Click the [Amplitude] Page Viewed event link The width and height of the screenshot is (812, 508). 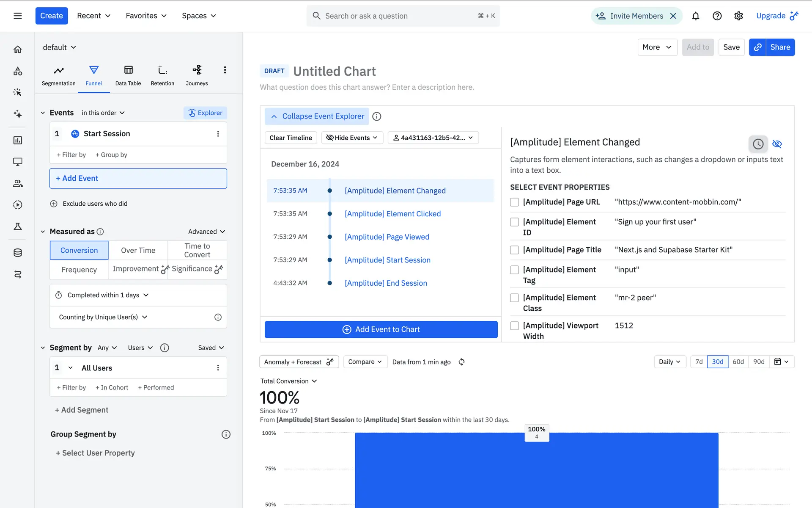click(387, 237)
